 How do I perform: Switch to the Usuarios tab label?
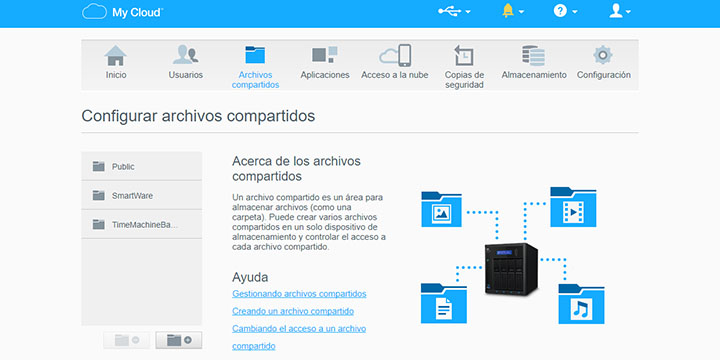(x=186, y=75)
